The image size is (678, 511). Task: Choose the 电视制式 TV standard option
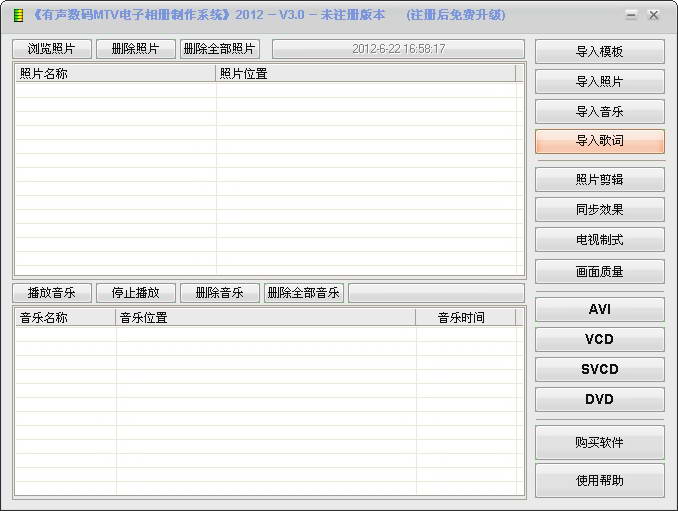click(600, 240)
